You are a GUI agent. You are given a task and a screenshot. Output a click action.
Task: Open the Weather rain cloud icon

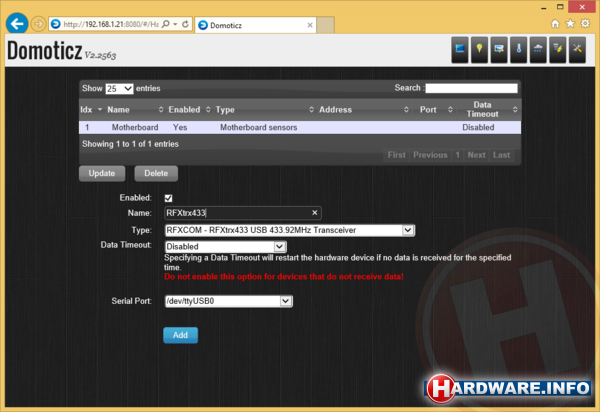click(538, 50)
